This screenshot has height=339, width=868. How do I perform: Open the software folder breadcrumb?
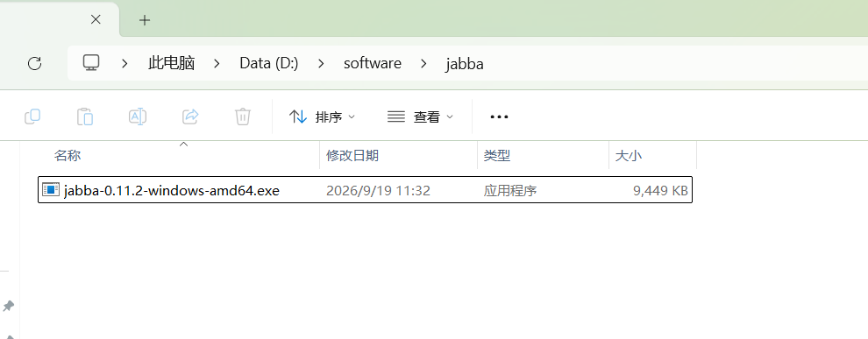pos(373,63)
